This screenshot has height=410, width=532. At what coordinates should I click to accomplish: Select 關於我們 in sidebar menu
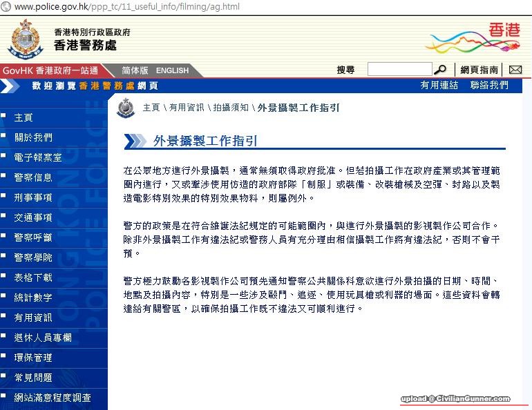click(33, 137)
